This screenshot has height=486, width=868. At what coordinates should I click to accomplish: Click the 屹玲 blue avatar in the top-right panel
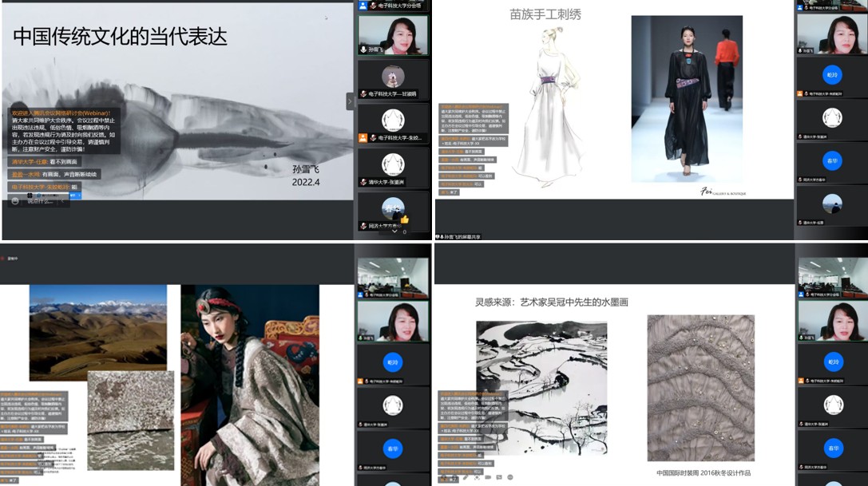click(x=832, y=74)
